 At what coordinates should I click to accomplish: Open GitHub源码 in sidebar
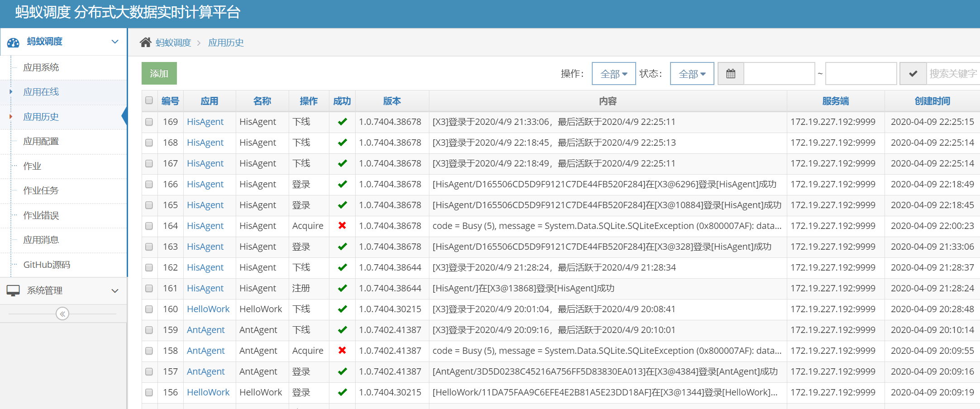(x=47, y=265)
